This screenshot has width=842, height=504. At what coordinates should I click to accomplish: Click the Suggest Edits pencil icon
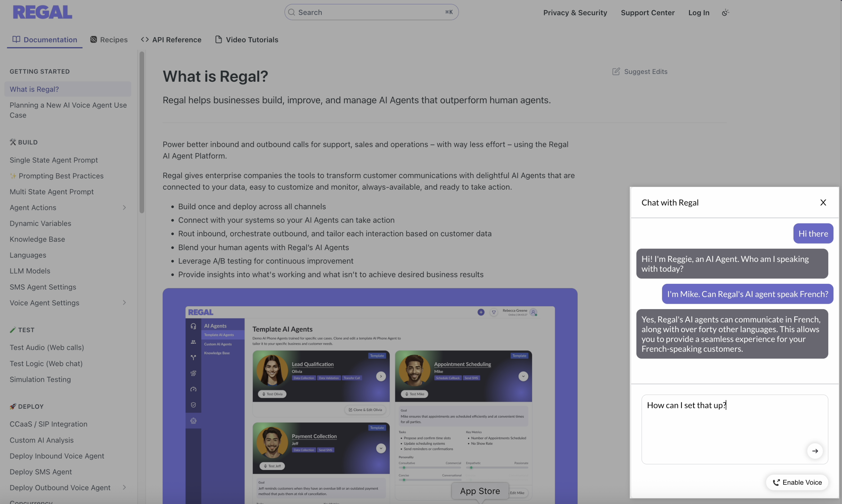click(616, 71)
